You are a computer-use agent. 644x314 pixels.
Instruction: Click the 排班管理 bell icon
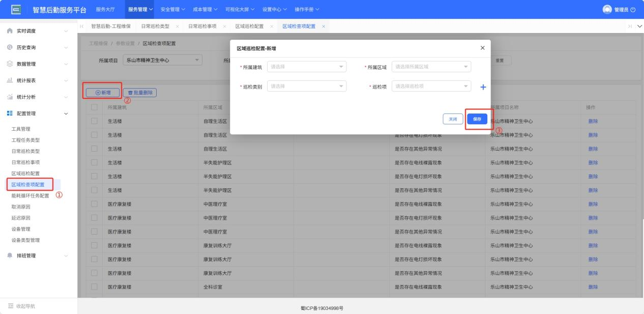coord(10,255)
